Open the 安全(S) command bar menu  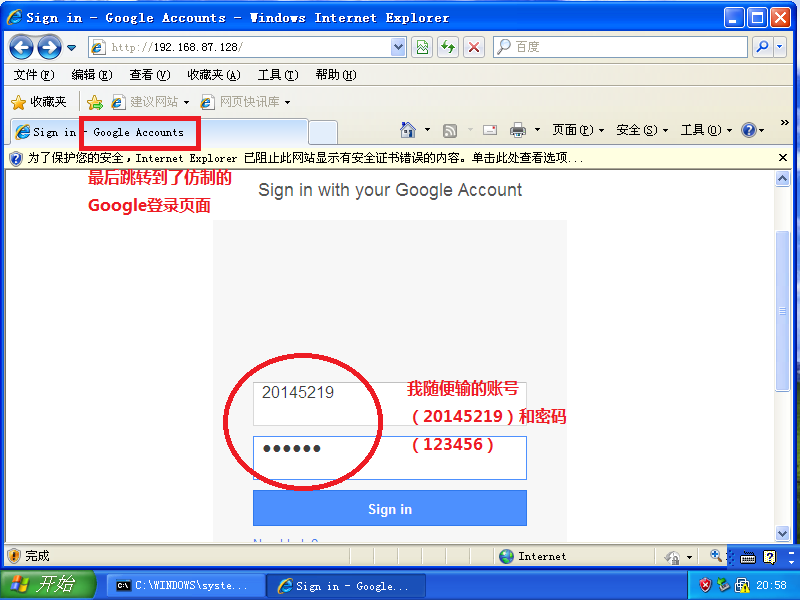[642, 130]
